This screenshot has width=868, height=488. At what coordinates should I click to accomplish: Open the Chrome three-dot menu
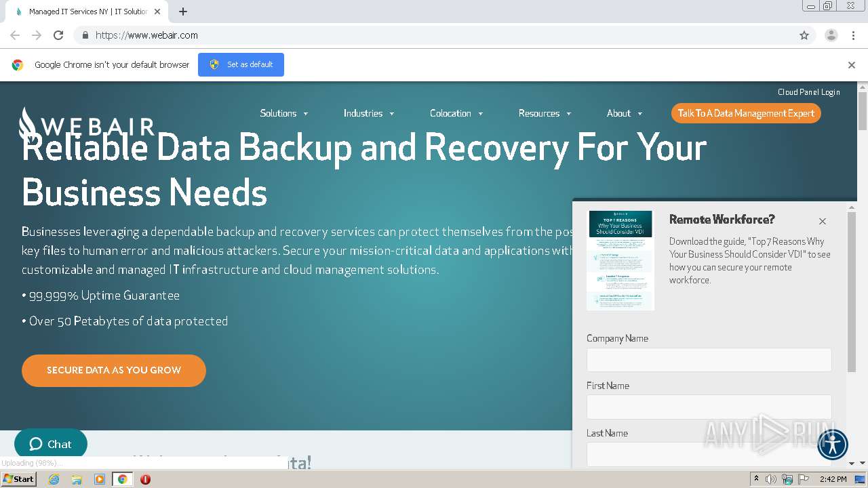coord(853,35)
